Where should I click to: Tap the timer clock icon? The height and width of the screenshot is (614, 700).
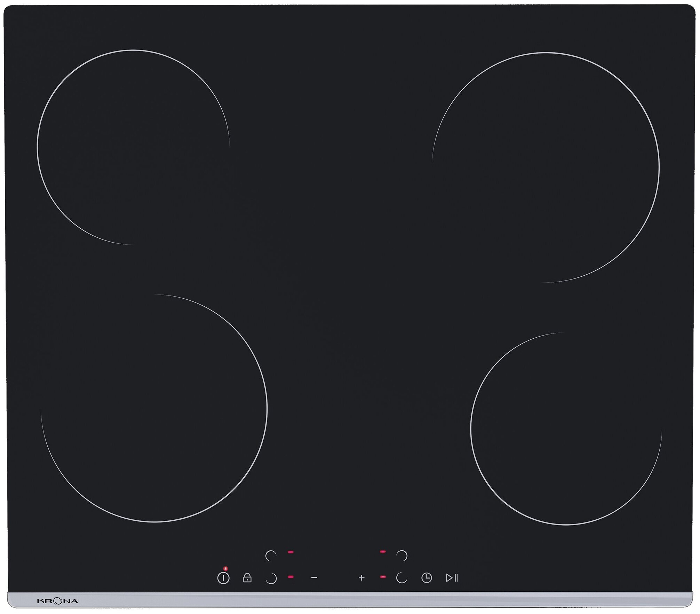(427, 578)
